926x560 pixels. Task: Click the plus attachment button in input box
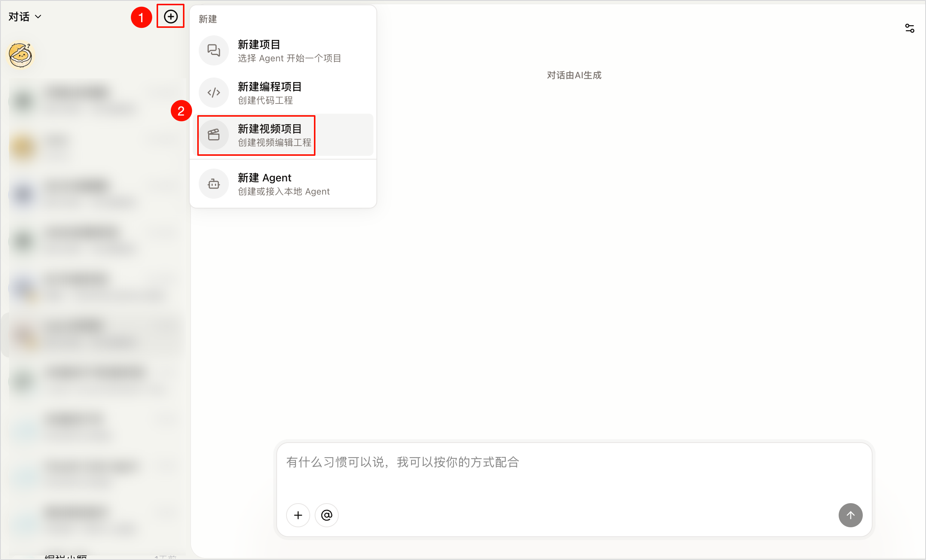coord(298,515)
